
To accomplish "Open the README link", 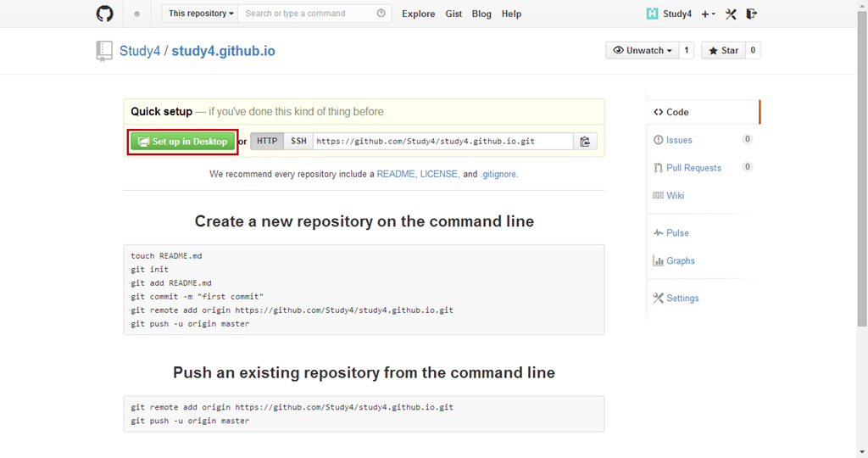I will pos(397,174).
